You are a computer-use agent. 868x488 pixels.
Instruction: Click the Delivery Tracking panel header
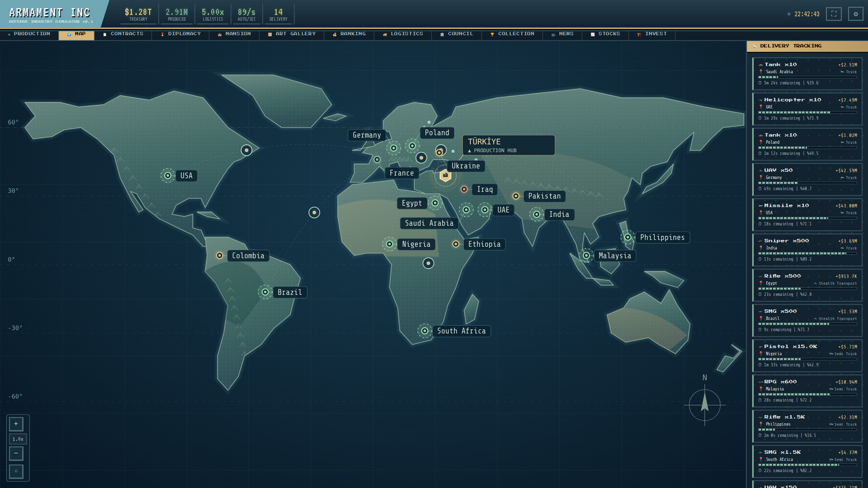point(807,46)
